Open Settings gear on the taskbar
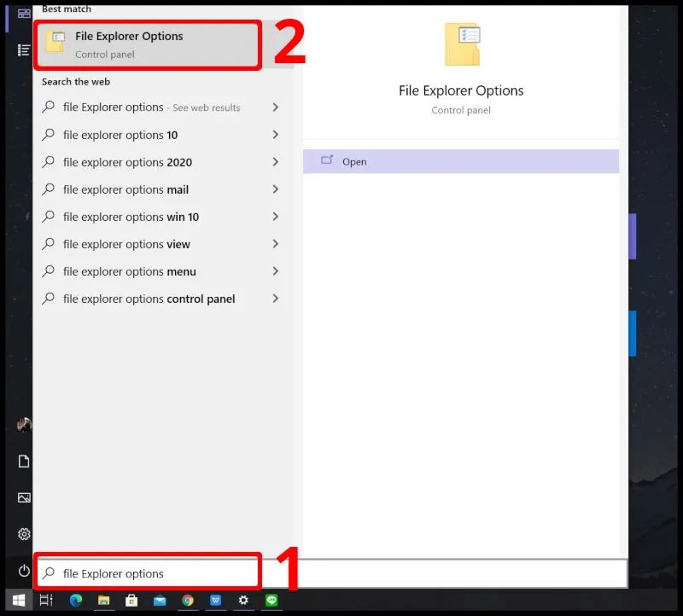683x616 pixels. coord(243,601)
